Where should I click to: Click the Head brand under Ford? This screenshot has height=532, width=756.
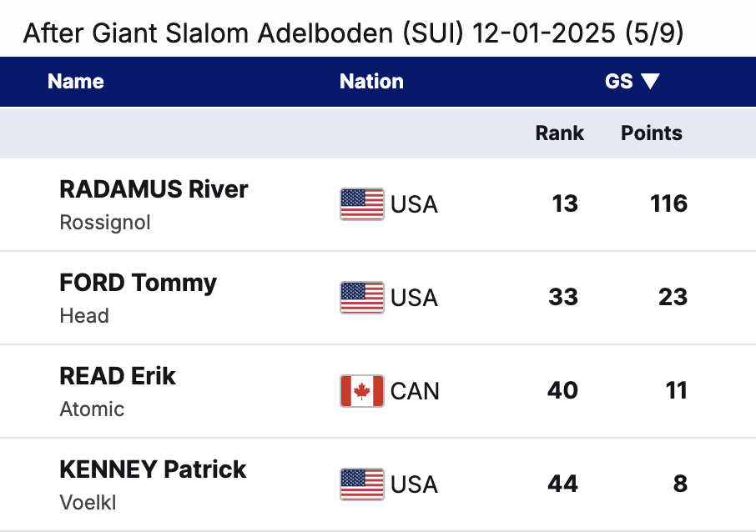84,316
